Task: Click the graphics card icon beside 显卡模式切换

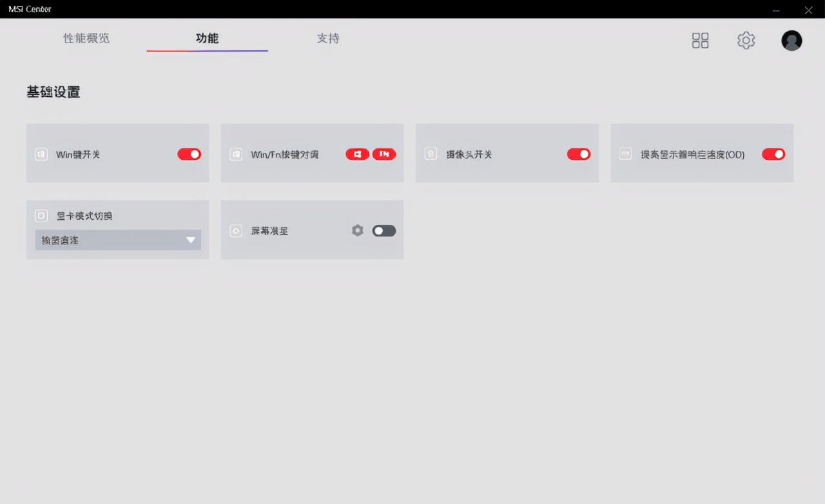Action: [x=41, y=216]
